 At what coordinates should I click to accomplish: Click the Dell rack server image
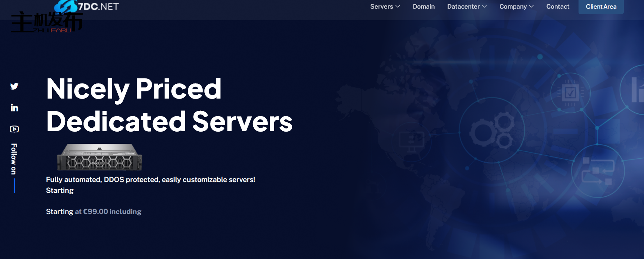pos(100,157)
